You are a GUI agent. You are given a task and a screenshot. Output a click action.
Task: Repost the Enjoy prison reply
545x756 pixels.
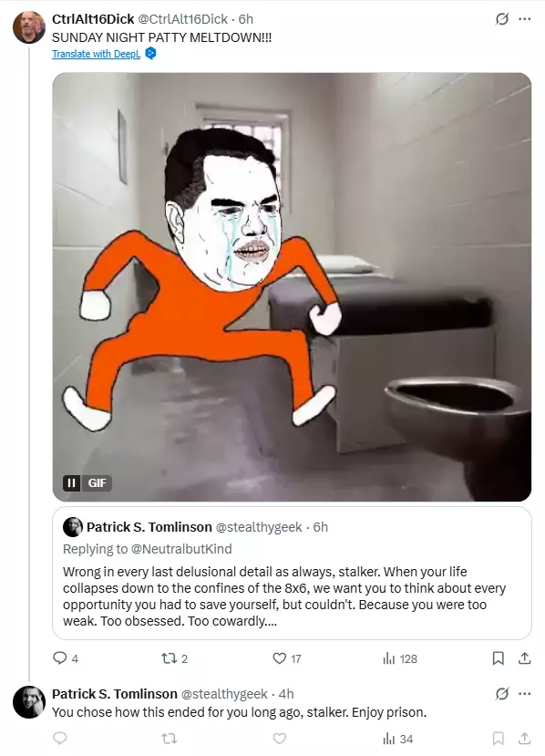pyautogui.click(x=170, y=738)
